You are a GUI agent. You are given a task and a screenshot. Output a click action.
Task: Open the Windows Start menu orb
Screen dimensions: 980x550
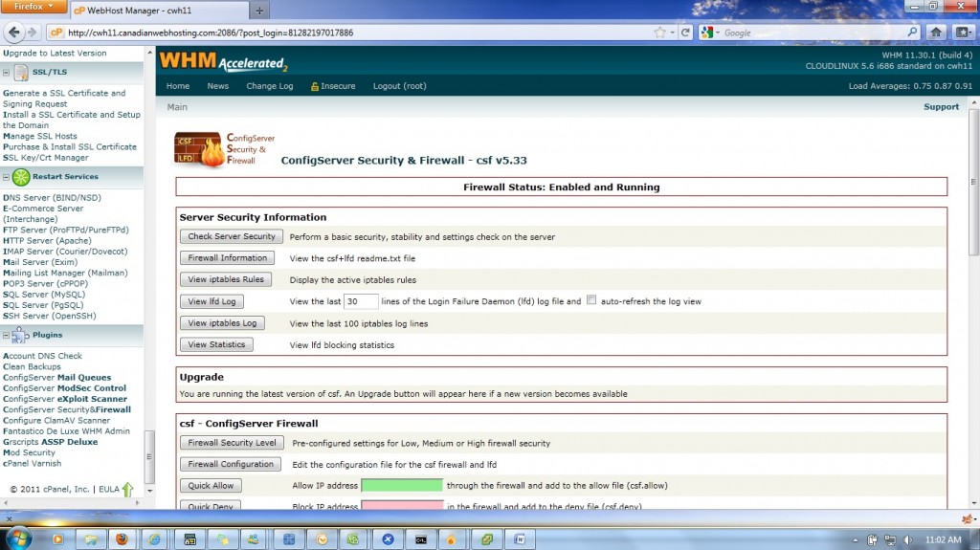point(19,539)
